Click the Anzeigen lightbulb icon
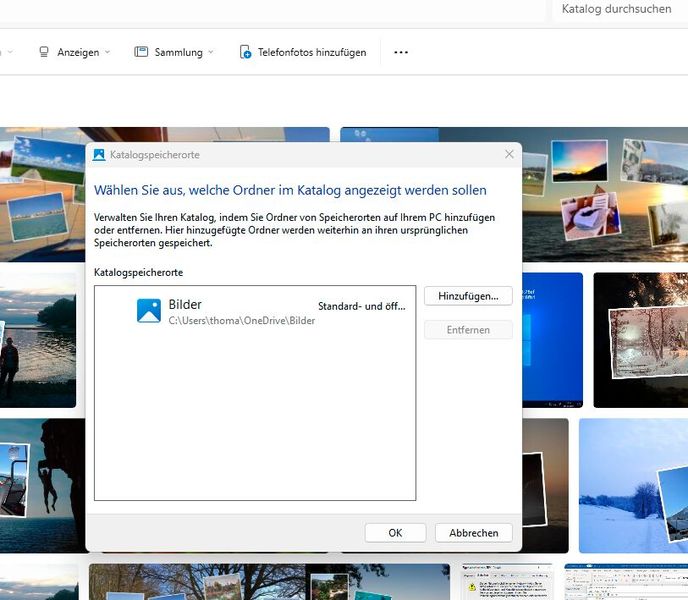 pyautogui.click(x=44, y=52)
